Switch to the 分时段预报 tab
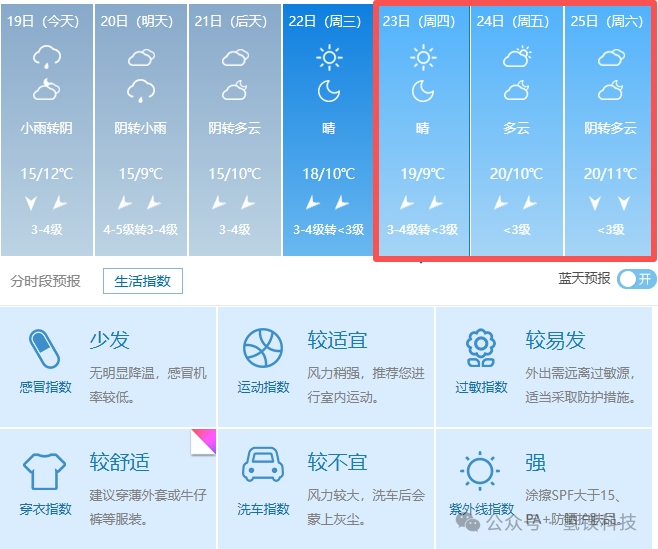This screenshot has width=658, height=549. (46, 281)
